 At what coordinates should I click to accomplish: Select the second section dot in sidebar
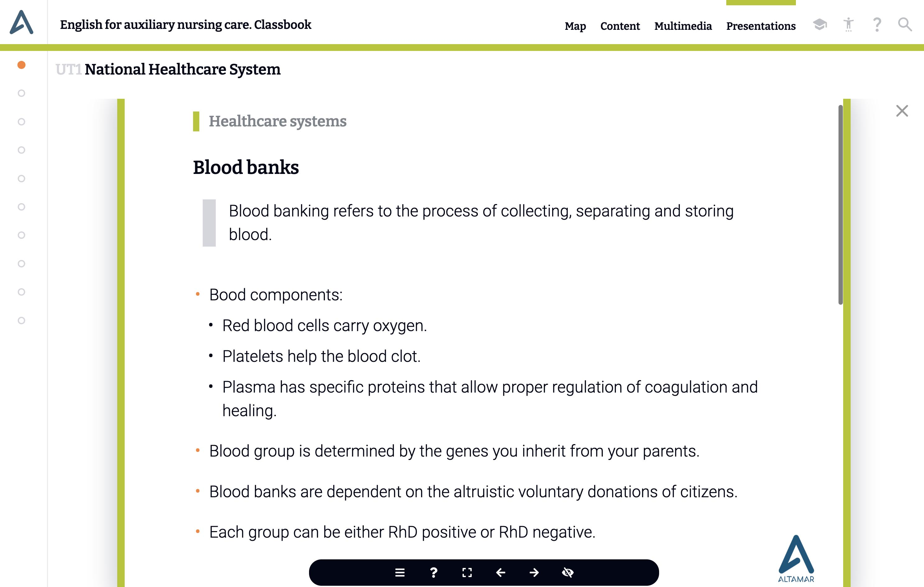pyautogui.click(x=21, y=93)
